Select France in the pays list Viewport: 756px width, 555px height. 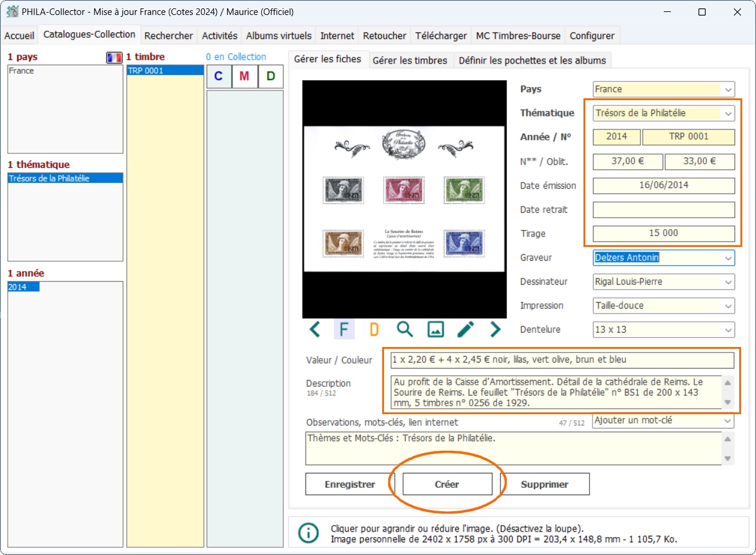coord(65,71)
